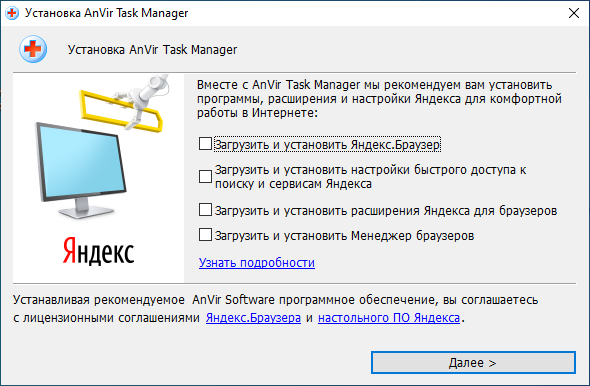Click the small AnVir icon in the title bar

[x=12, y=13]
